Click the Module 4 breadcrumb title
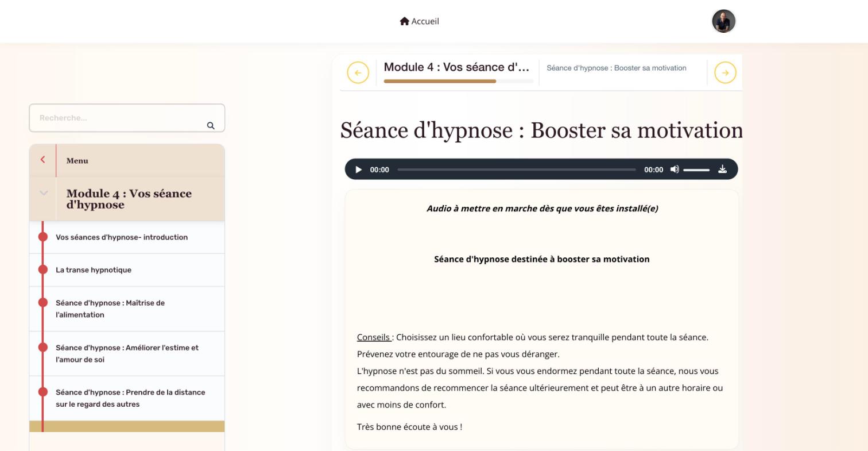The height and width of the screenshot is (451, 868). 456,67
